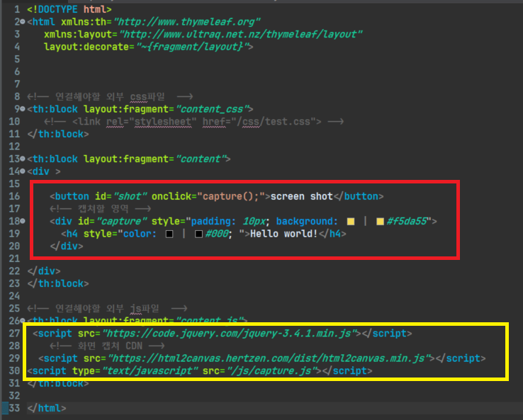Open the first yellow background color swatch
This screenshot has width=523, height=420.
click(x=351, y=222)
